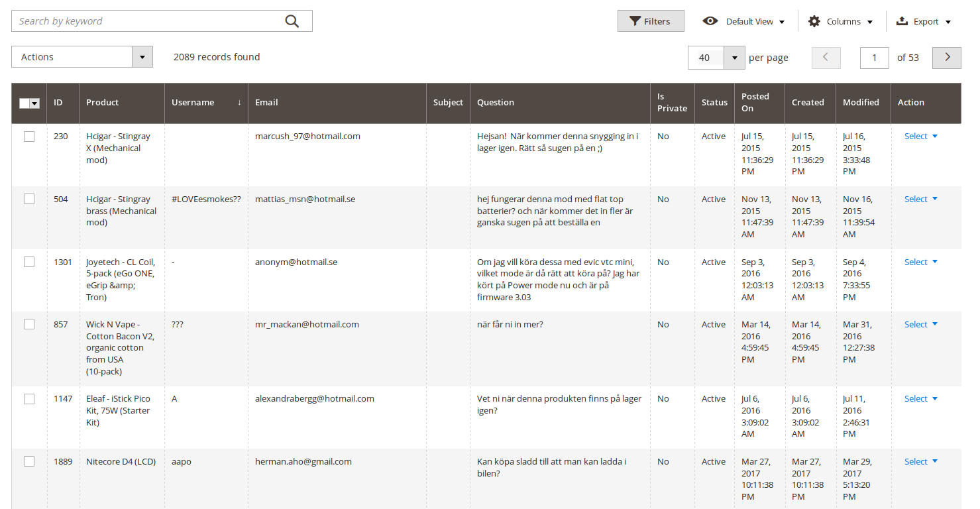980x509 pixels.
Task: Open the Default View eye dropdown
Action: (x=743, y=21)
